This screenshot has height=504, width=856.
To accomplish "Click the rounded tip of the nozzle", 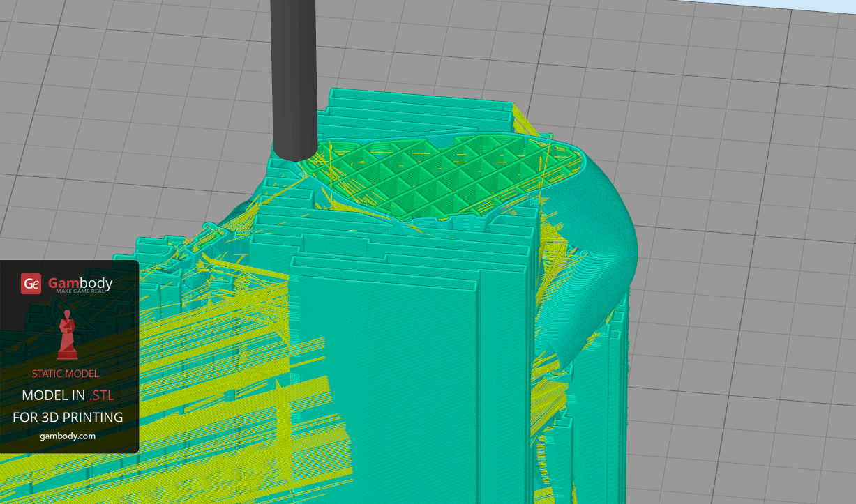I will pyautogui.click(x=294, y=152).
